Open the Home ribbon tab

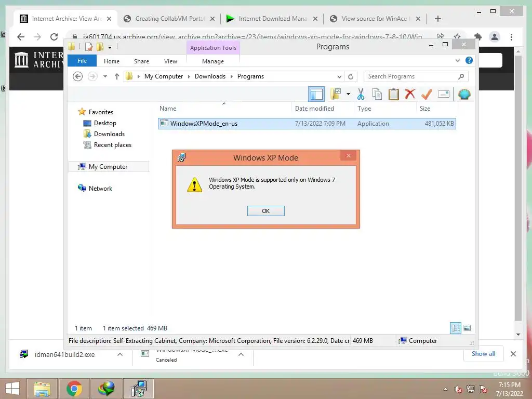pyautogui.click(x=112, y=61)
